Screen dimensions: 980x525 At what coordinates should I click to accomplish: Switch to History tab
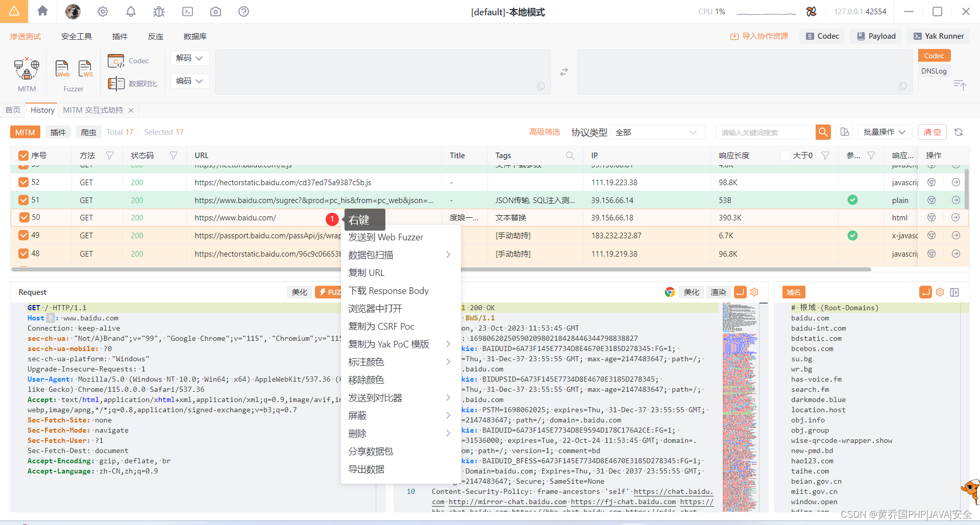pyautogui.click(x=42, y=110)
